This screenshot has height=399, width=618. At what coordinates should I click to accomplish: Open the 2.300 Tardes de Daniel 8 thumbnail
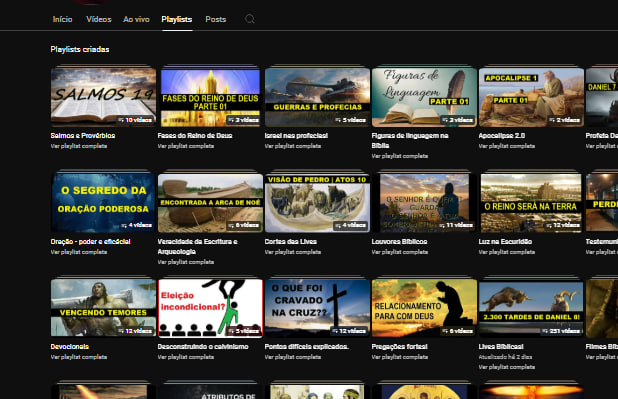pos(531,308)
